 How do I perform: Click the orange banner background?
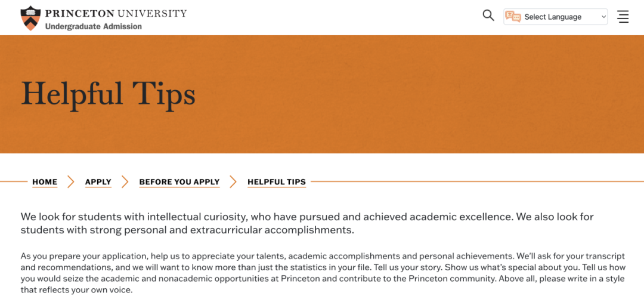point(411,94)
